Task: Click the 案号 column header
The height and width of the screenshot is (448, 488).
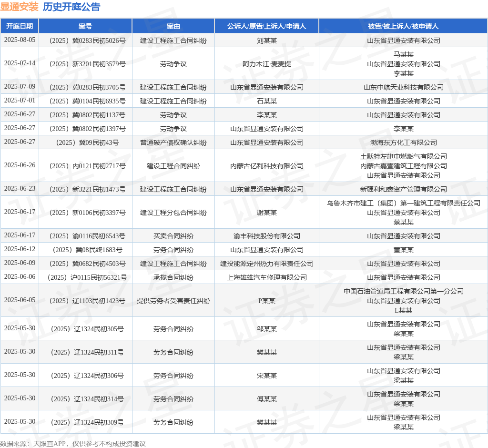Action: pyautogui.click(x=85, y=26)
